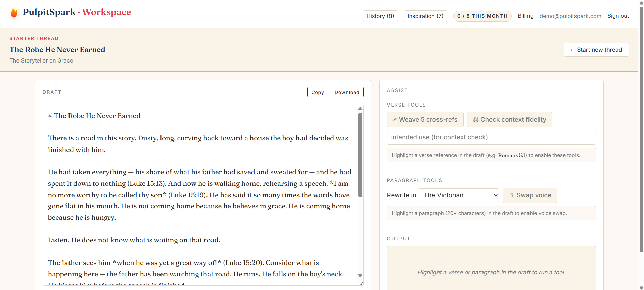Click inside the draft text area
The height and width of the screenshot is (290, 644).
(x=200, y=195)
